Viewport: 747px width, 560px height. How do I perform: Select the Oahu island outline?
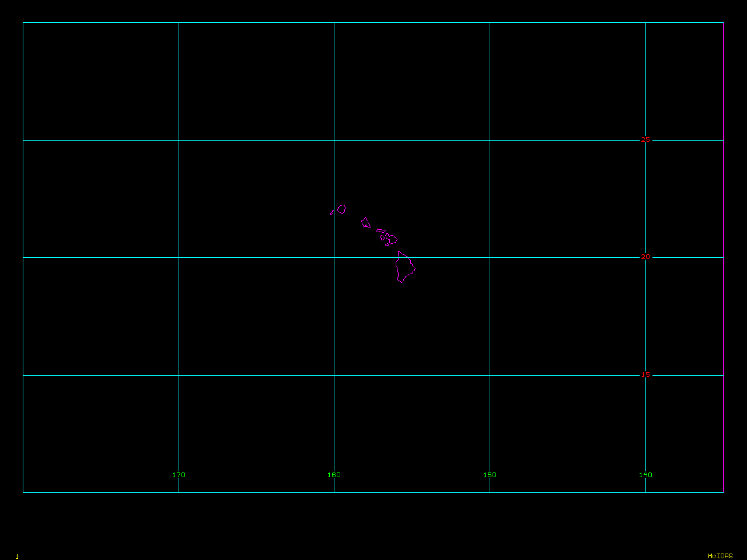pyautogui.click(x=366, y=222)
